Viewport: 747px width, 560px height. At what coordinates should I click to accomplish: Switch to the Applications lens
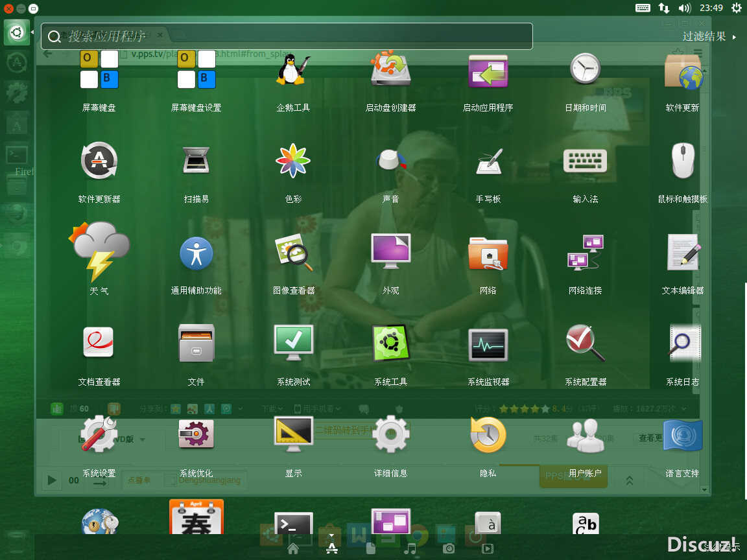click(x=332, y=548)
